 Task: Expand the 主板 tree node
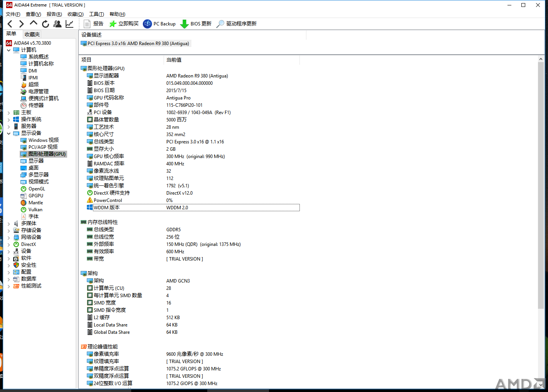pos(8,113)
